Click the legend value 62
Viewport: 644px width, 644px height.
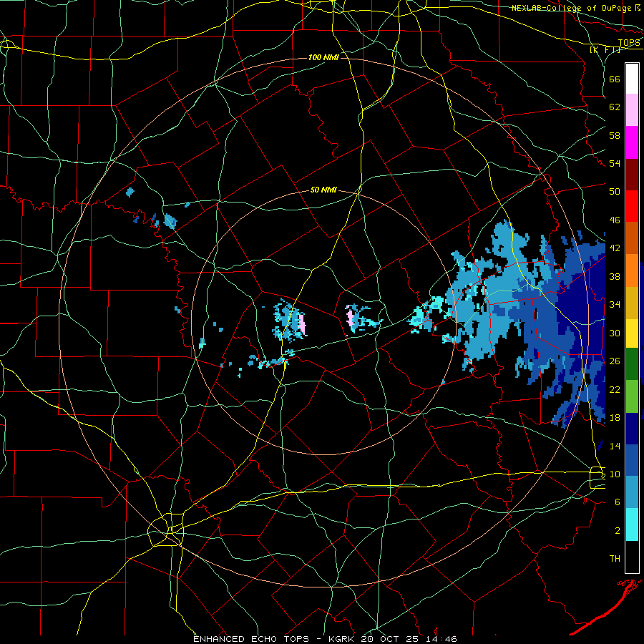tap(615, 107)
